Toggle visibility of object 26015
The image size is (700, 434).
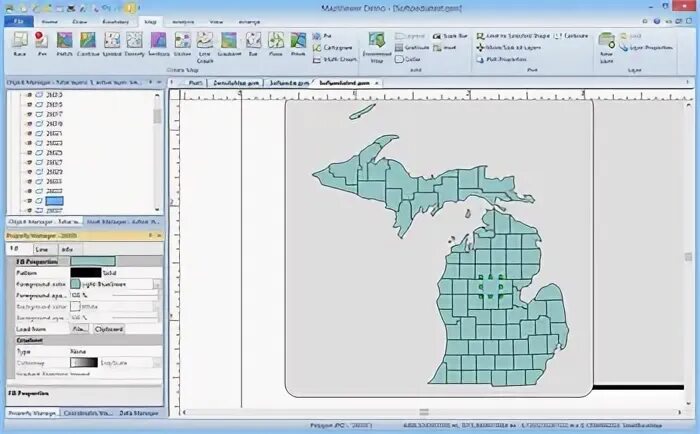click(x=29, y=104)
